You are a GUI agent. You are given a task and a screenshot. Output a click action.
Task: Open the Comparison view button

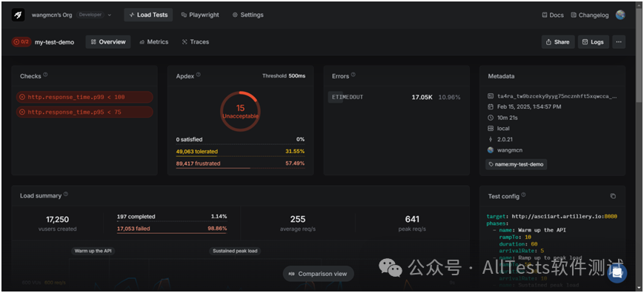pos(319,274)
